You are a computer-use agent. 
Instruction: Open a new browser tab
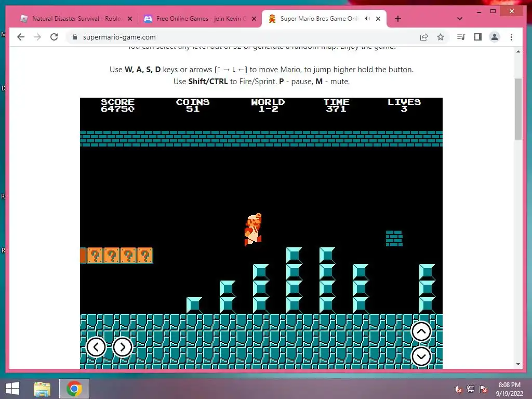(x=398, y=19)
